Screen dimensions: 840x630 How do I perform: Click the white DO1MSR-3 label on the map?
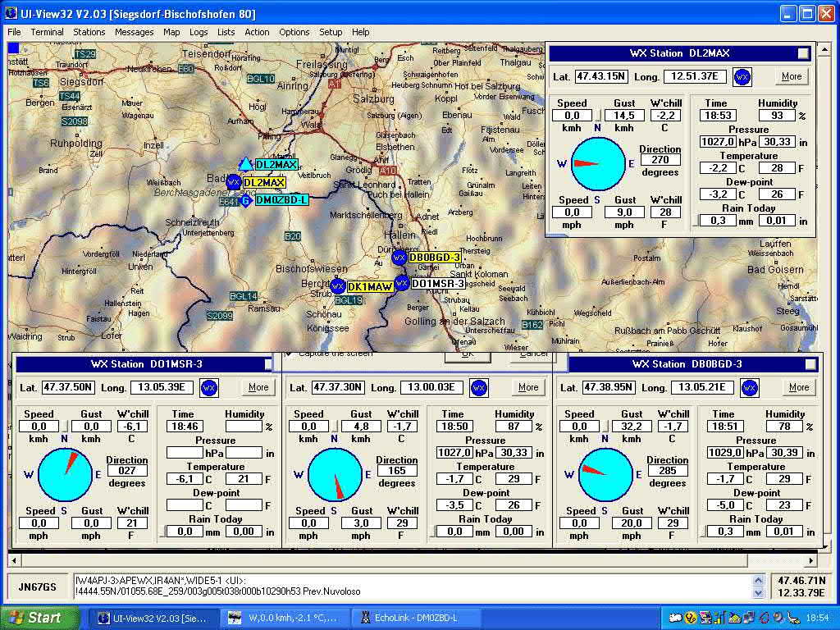(x=438, y=283)
